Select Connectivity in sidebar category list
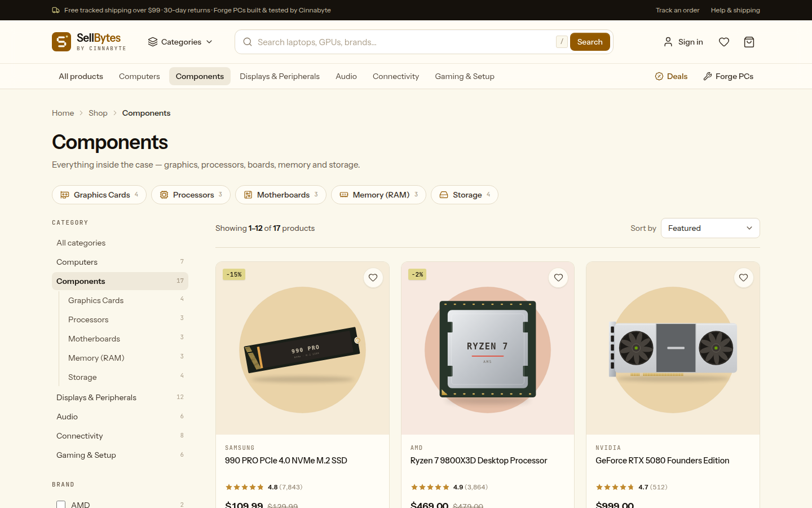 (120, 436)
